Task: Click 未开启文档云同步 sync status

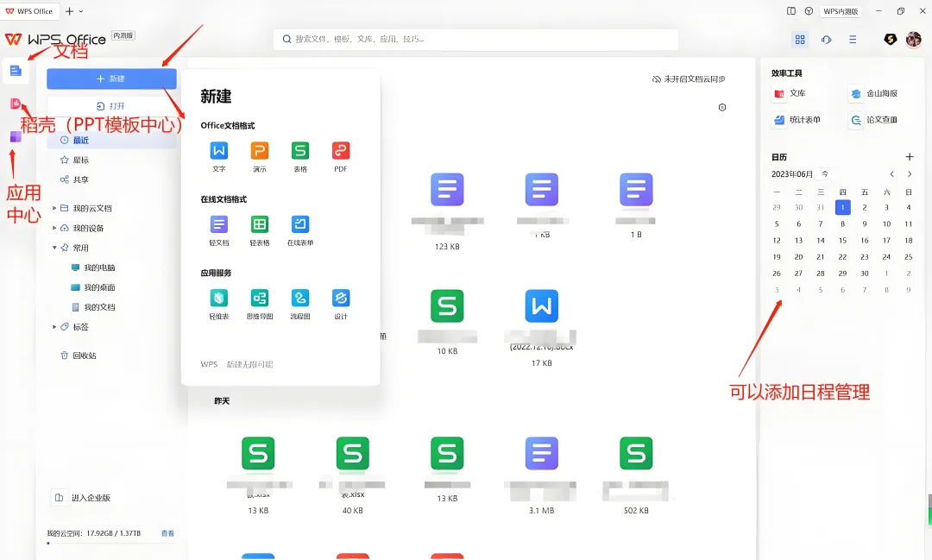Action: [x=689, y=79]
